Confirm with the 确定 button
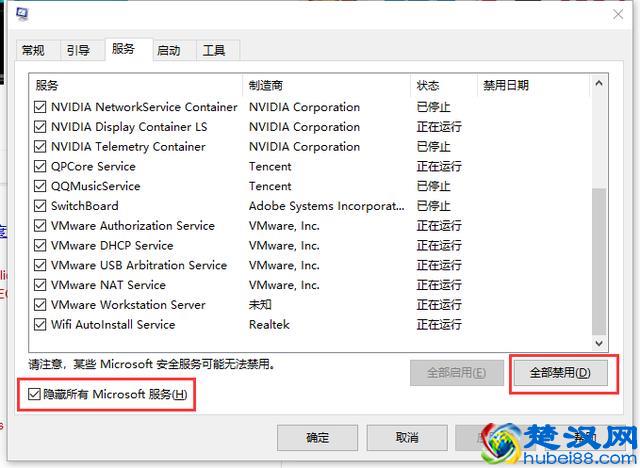640x468 pixels. click(x=317, y=438)
